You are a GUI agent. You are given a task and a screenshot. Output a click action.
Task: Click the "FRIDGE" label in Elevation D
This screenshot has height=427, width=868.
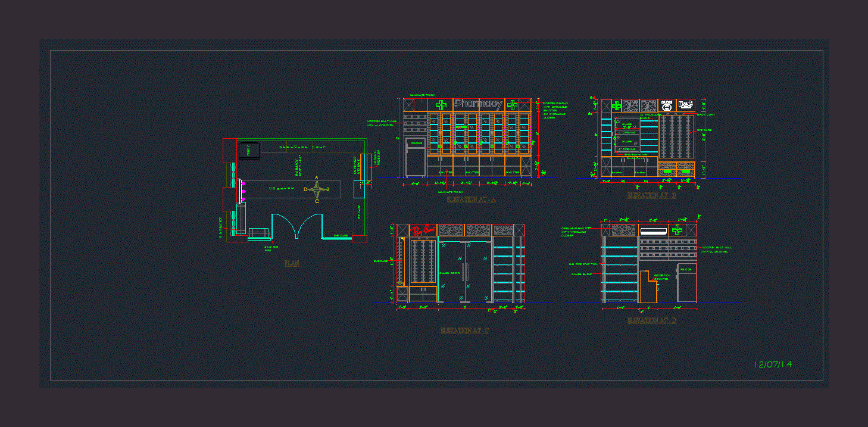686,270
